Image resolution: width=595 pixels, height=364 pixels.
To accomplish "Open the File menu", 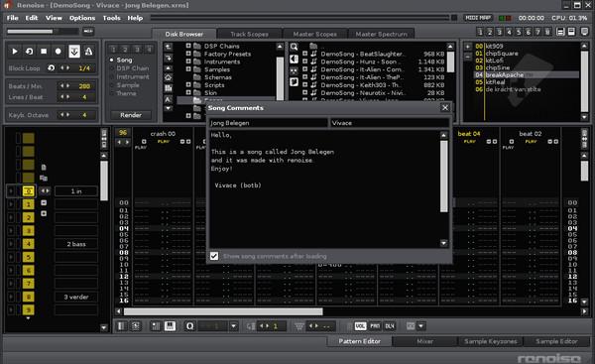I will pos(13,18).
